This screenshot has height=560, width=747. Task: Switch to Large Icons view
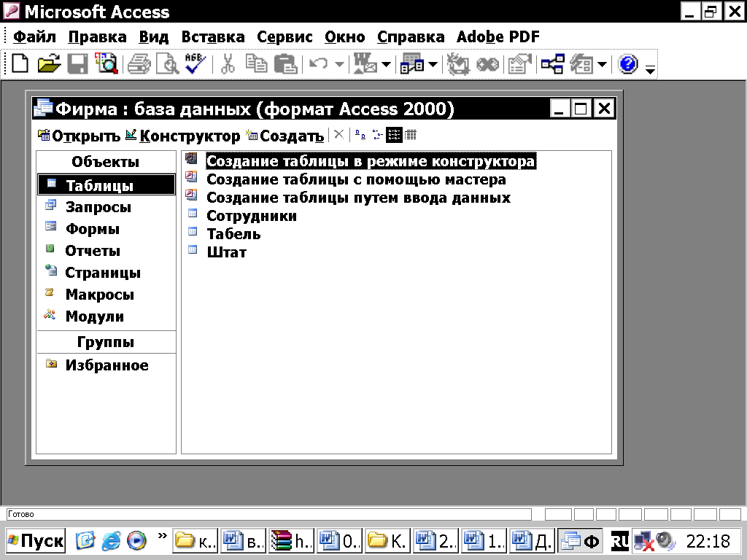(360, 135)
